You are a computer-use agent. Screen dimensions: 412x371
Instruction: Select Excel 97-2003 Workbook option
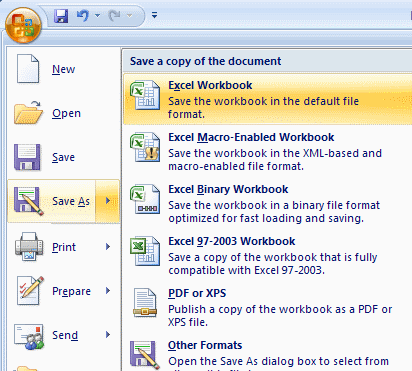[x=268, y=255]
